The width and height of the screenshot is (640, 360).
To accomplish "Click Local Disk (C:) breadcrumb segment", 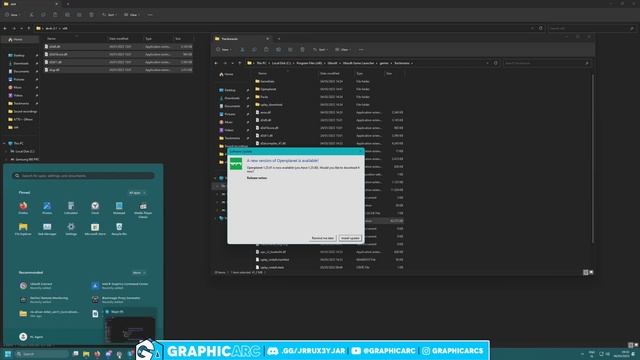I will (x=281, y=63).
